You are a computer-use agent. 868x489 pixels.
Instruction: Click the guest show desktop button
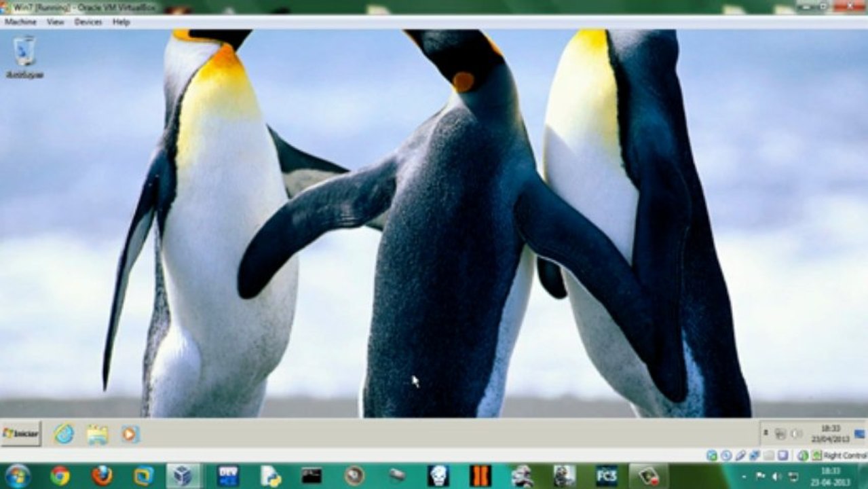click(861, 433)
